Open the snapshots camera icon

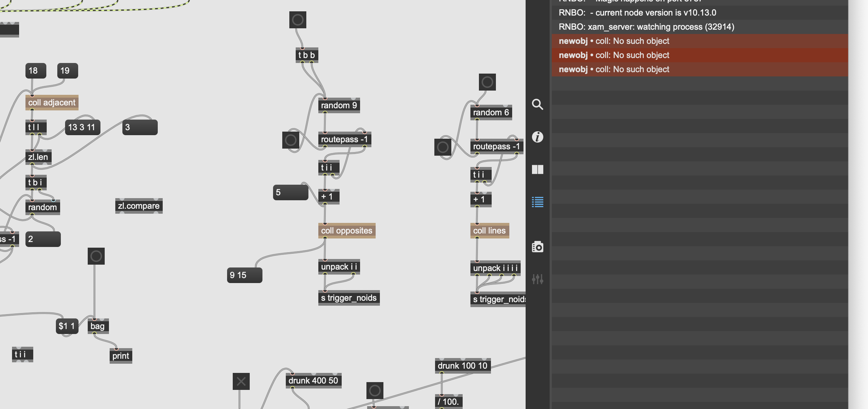[x=537, y=247]
